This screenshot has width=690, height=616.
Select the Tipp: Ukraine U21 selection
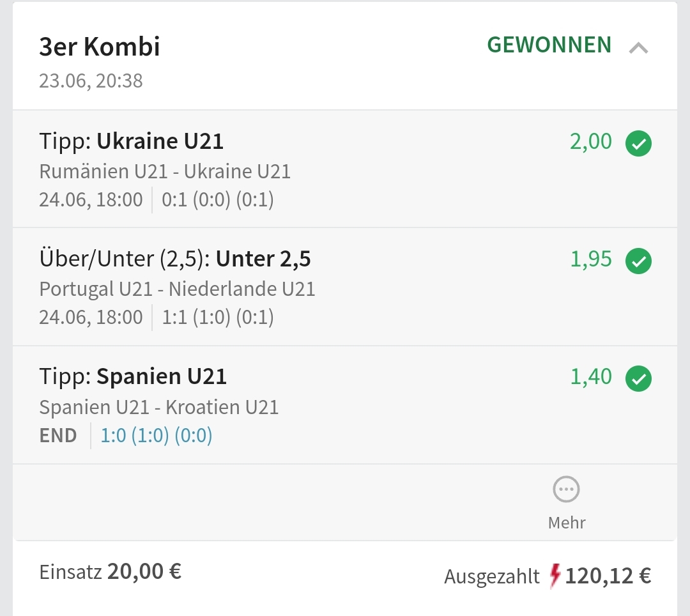click(132, 141)
